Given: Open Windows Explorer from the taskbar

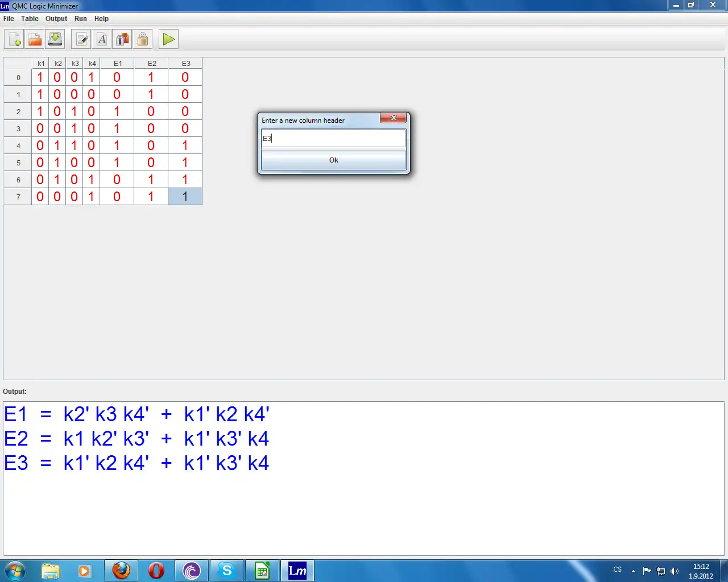Looking at the screenshot, I should pos(51,571).
